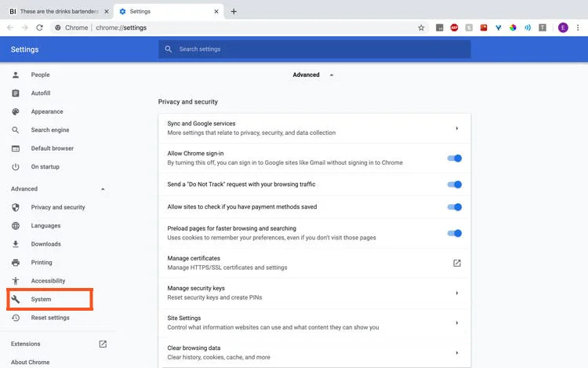Toggle Do Not Track request switch
Screen dimensions: 588x368
[455, 184]
